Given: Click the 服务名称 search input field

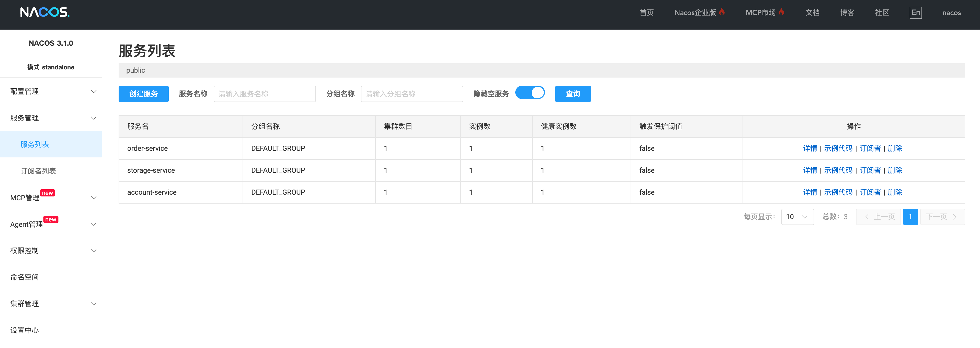Looking at the screenshot, I should click(x=264, y=94).
